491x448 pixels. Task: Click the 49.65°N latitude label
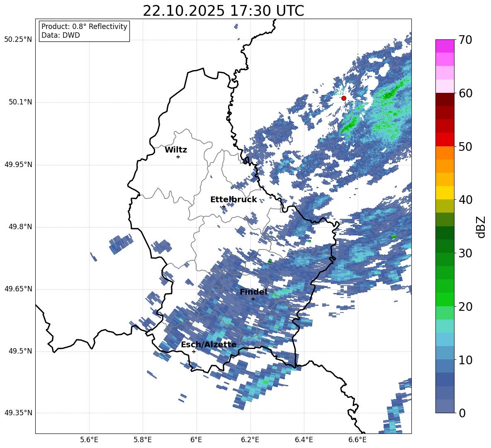[18, 289]
